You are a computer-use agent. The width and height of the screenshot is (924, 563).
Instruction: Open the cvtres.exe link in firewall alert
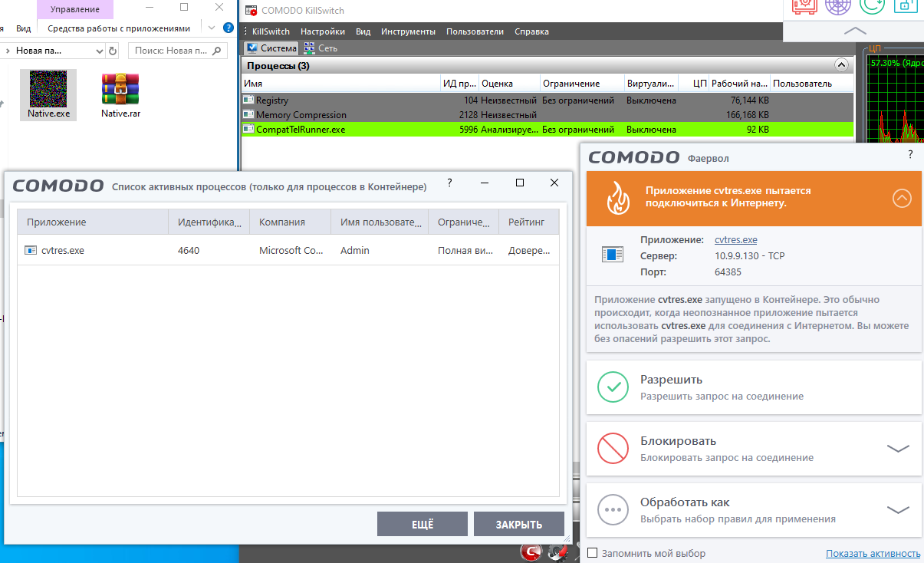pos(736,240)
